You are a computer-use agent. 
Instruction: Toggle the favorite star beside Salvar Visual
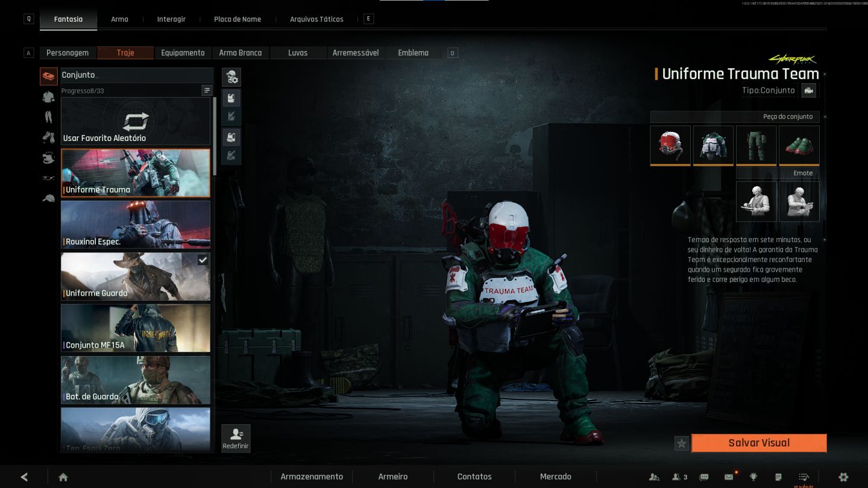click(682, 443)
